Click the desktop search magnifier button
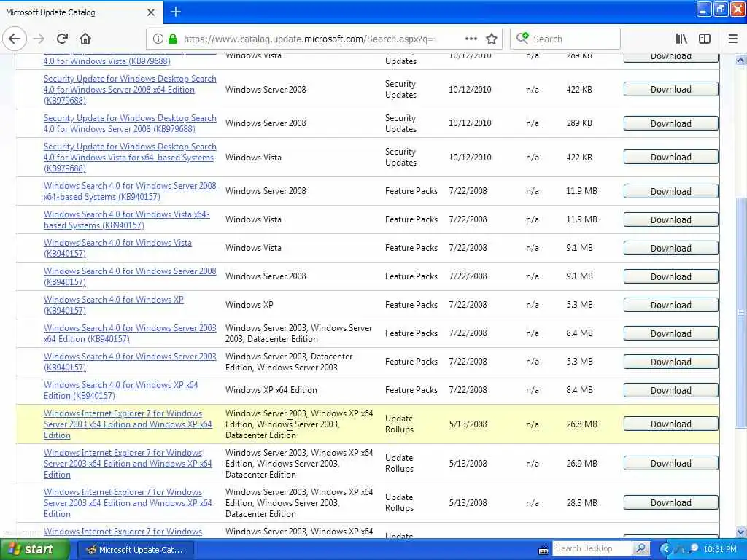The height and width of the screenshot is (560, 747). (x=641, y=548)
